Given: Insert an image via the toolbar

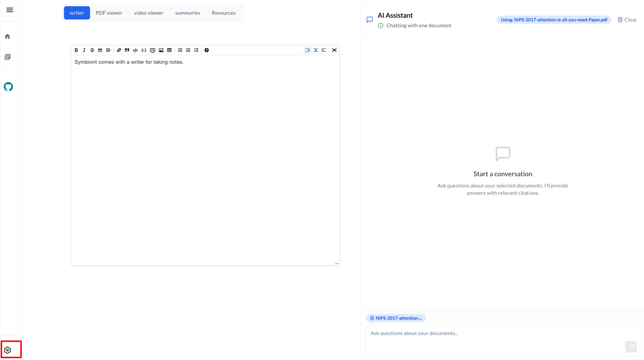Looking at the screenshot, I should (161, 50).
